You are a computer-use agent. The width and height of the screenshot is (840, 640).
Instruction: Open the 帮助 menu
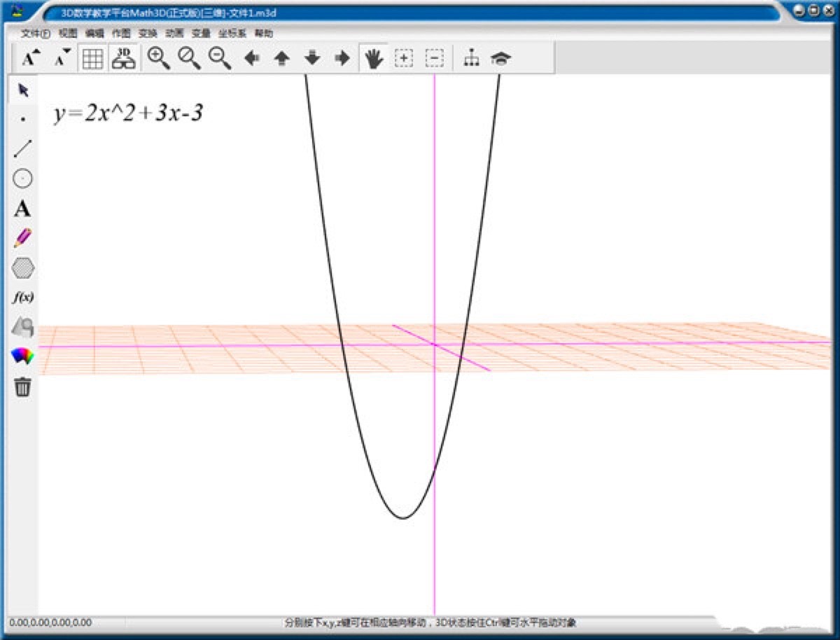coord(264,33)
